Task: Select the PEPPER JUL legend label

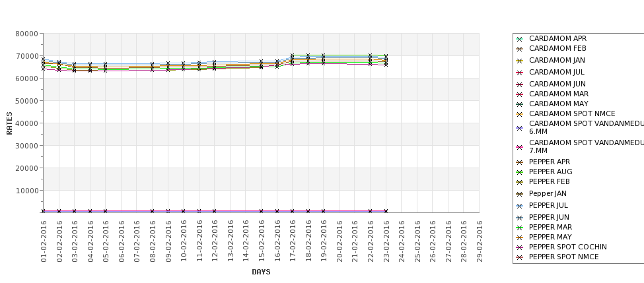Action: tap(548, 205)
